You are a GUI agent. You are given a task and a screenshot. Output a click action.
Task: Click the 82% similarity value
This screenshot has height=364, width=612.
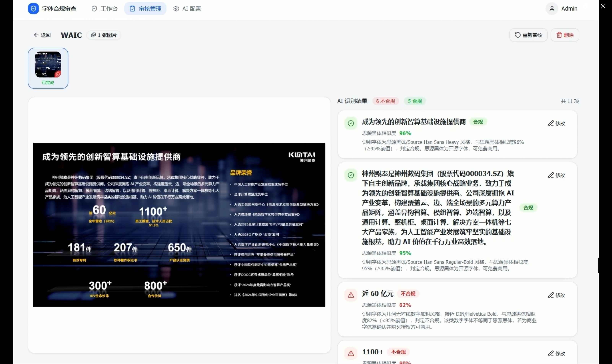click(x=405, y=305)
